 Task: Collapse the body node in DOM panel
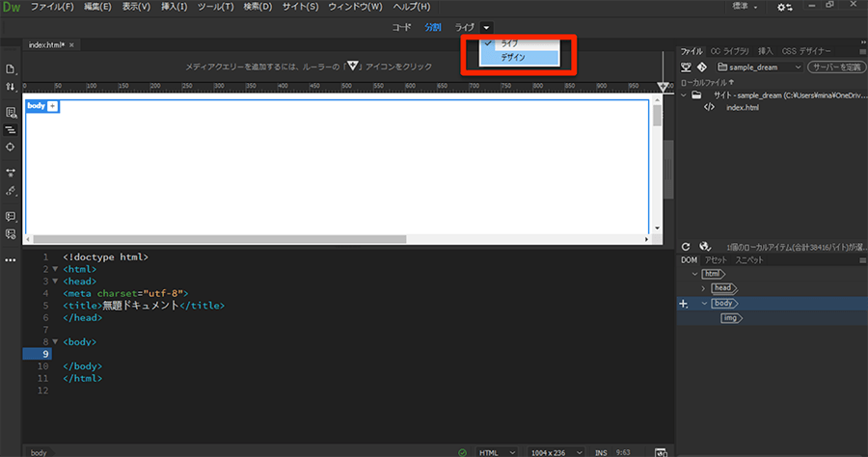click(x=704, y=303)
